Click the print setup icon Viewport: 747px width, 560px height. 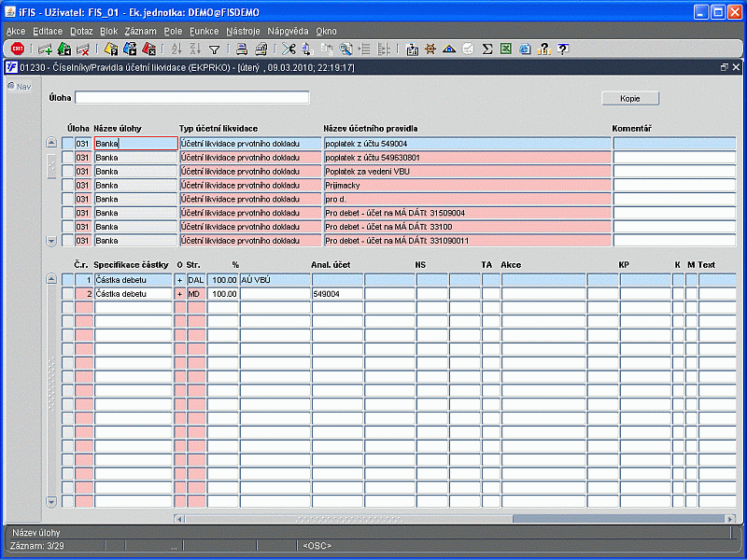(x=261, y=49)
